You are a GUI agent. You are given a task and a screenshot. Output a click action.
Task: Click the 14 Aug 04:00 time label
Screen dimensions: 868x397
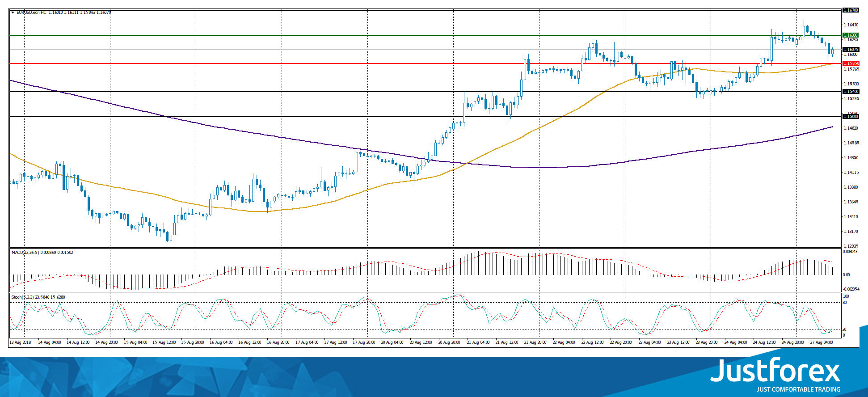coord(50,342)
